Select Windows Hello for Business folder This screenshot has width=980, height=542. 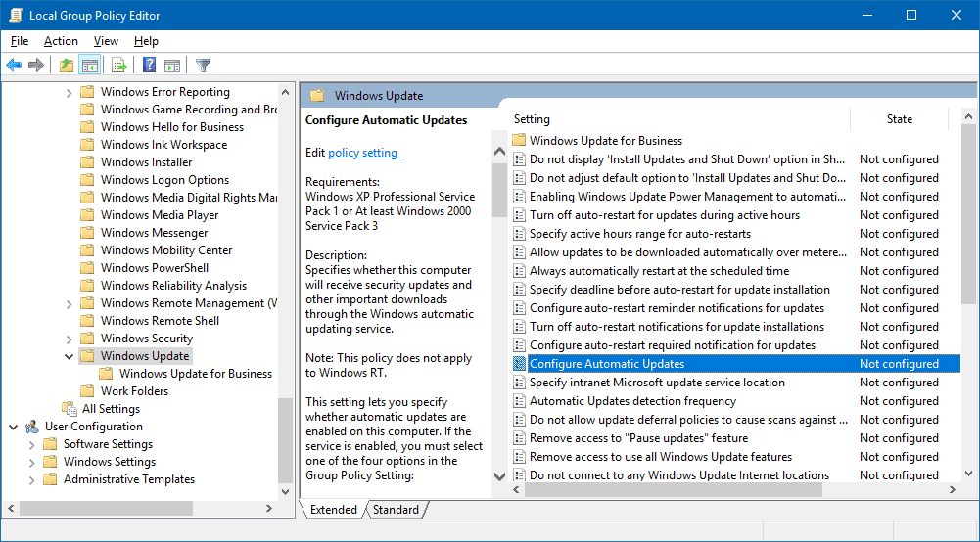click(172, 127)
